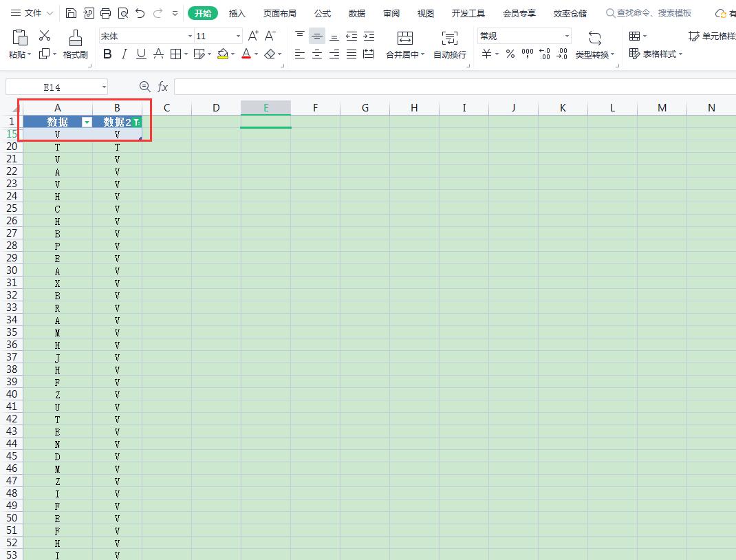The image size is (736, 560).
Task: Switch to the Formulas (公式) tab
Action: [x=323, y=13]
